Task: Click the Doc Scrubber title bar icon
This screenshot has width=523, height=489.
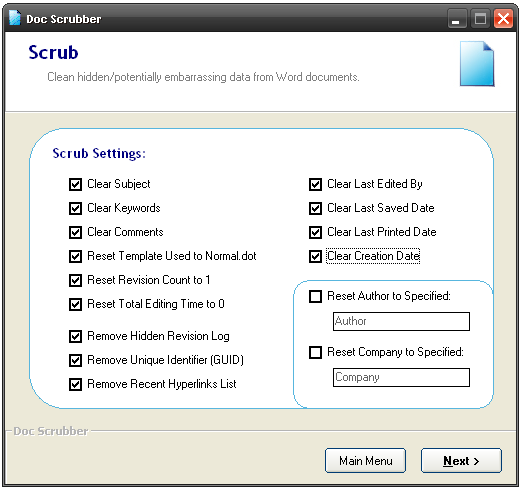Action: (14, 18)
